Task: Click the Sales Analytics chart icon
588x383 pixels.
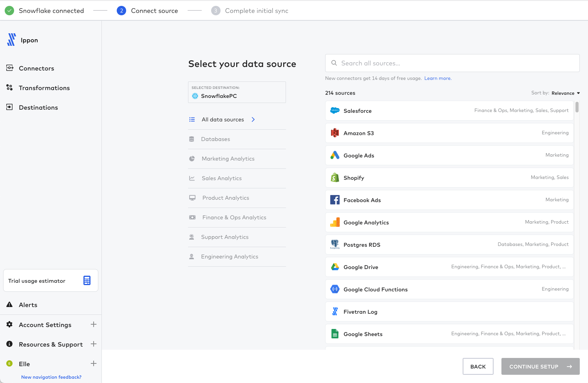Action: tap(192, 178)
